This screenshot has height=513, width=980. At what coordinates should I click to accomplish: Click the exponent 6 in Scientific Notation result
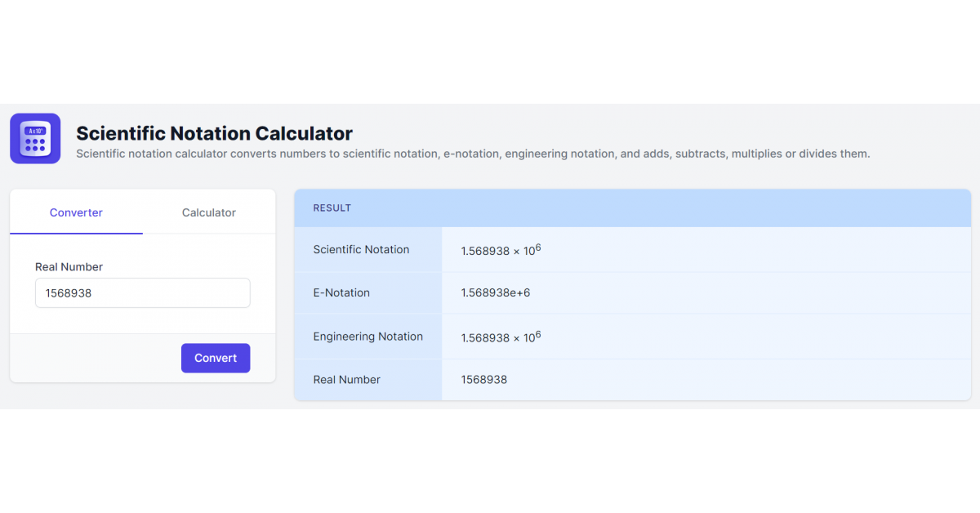538,247
